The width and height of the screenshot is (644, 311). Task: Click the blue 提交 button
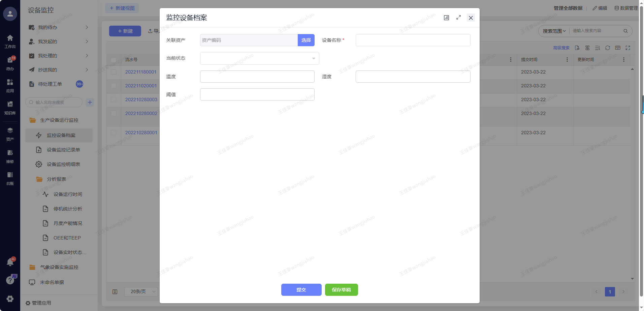click(301, 290)
